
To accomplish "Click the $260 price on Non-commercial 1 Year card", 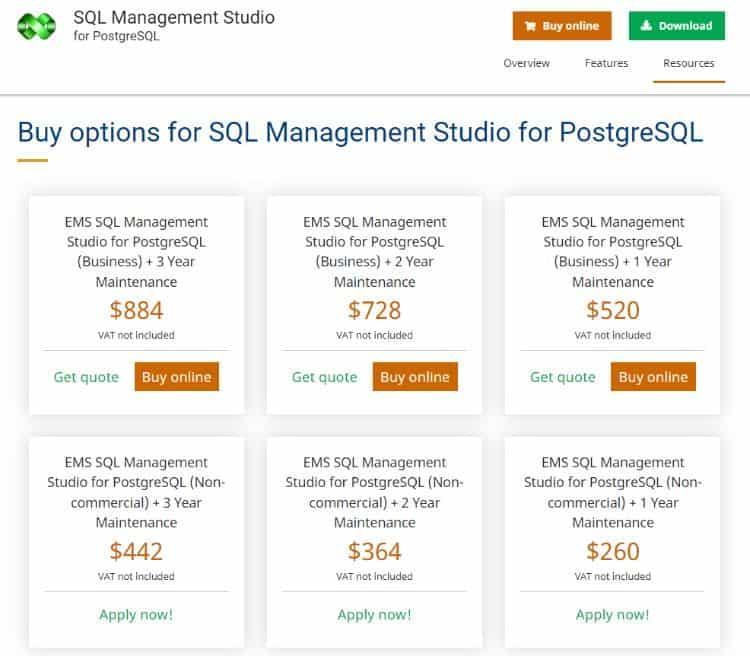I will click(x=612, y=551).
